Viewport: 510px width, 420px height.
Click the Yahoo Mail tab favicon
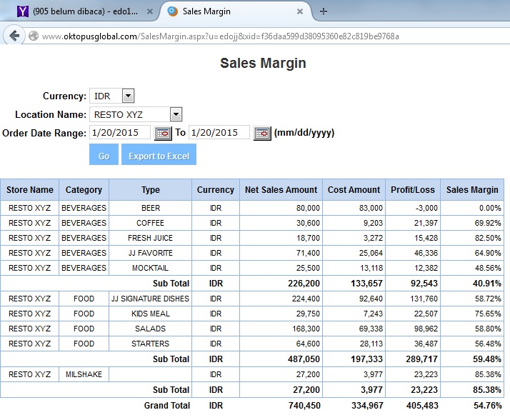tap(22, 11)
